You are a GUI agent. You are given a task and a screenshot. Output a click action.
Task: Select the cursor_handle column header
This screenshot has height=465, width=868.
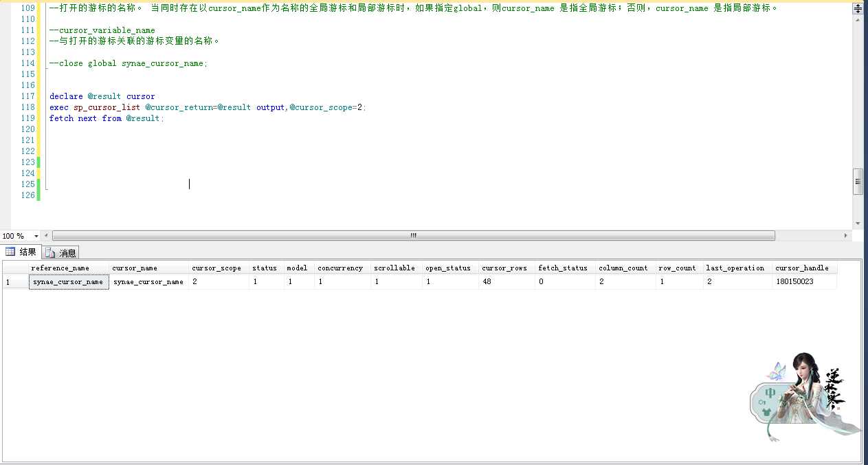click(x=805, y=268)
